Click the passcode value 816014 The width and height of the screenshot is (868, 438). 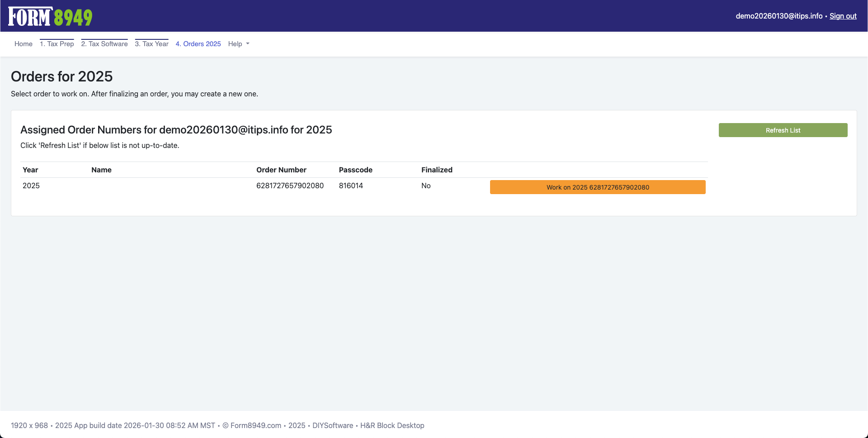351,186
